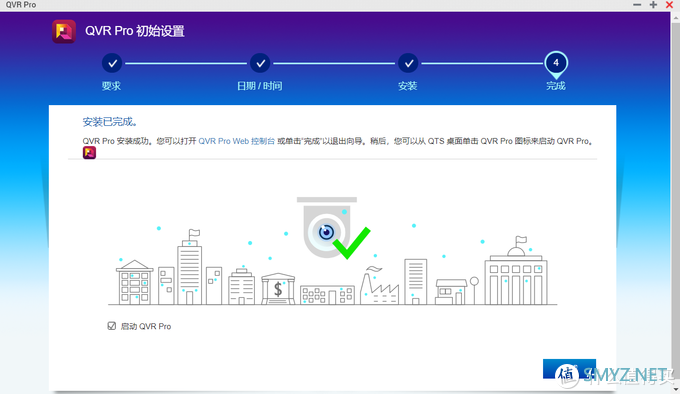Viewport: 680px width, 394px height.
Task: Click the 完成 step label
Action: 556,86
